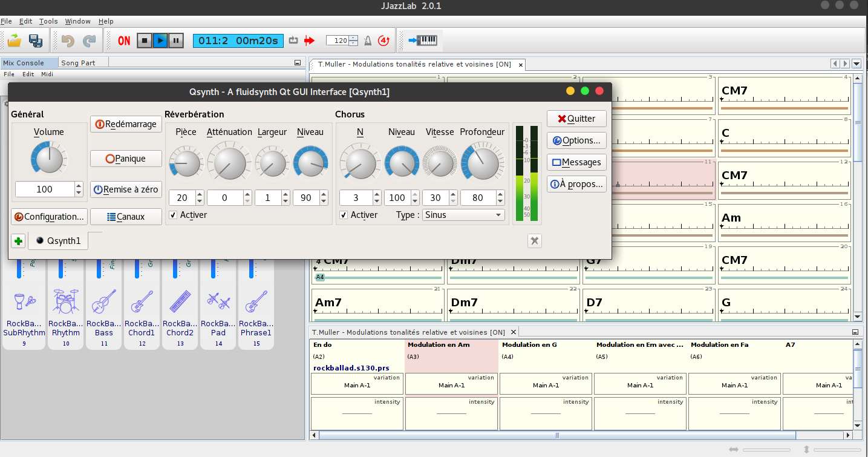Image resolution: width=868 pixels, height=457 pixels.
Task: Pause playback with the pause button
Action: coord(175,41)
